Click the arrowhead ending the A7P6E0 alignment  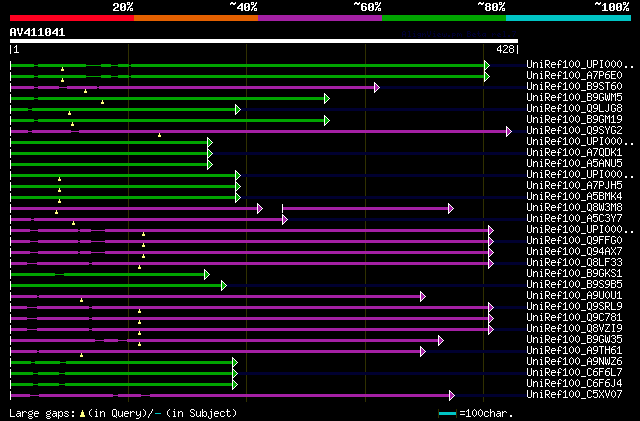(487, 76)
